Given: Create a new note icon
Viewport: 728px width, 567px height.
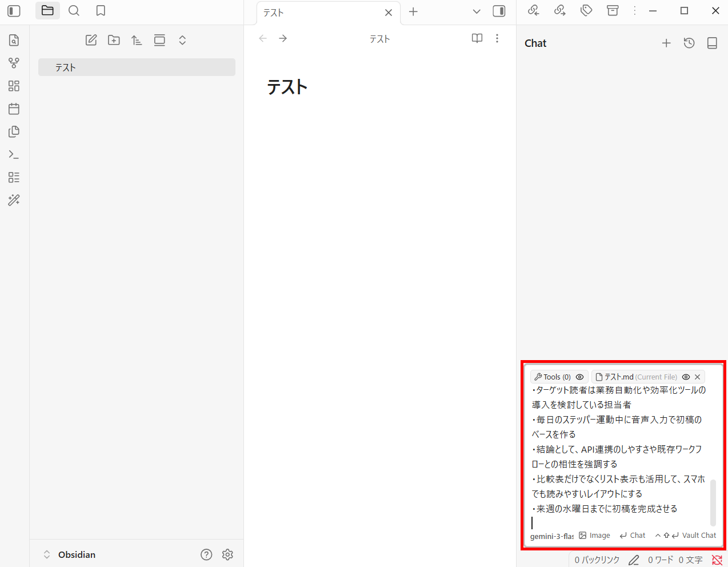Looking at the screenshot, I should (91, 40).
